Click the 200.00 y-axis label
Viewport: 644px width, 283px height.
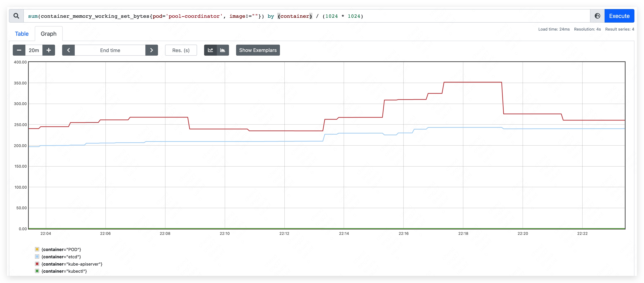[20, 146]
